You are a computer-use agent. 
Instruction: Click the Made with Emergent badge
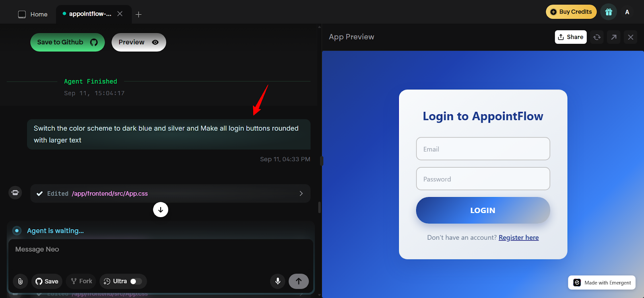(602, 283)
